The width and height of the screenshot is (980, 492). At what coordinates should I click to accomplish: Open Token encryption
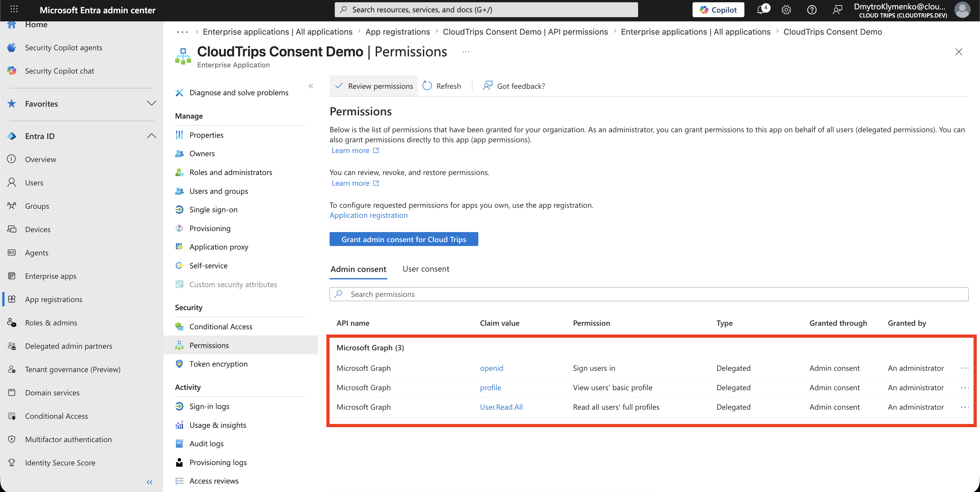click(x=218, y=364)
